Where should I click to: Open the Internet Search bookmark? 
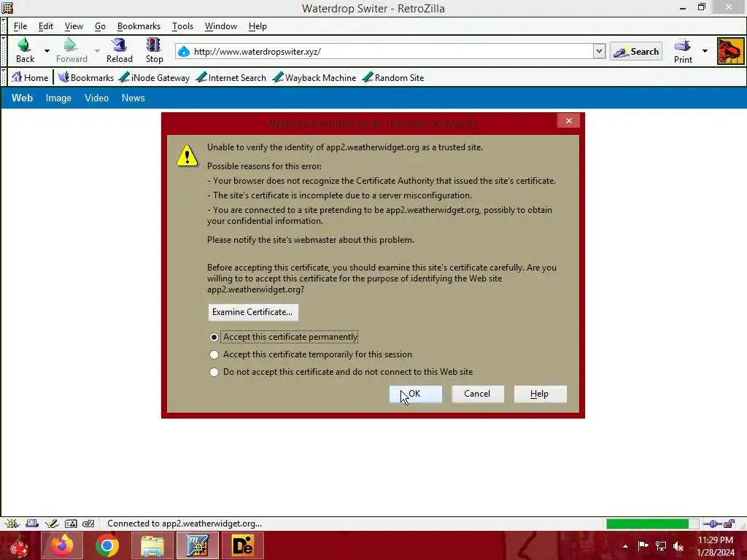[231, 77]
